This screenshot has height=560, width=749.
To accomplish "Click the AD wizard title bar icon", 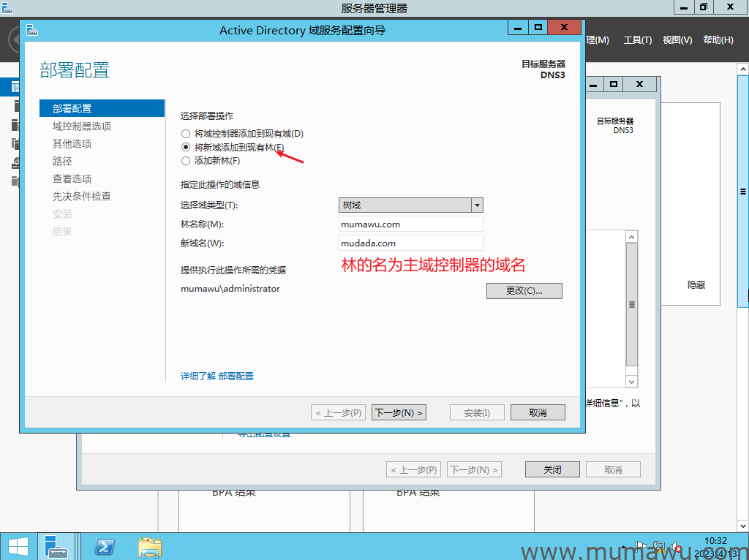I will pyautogui.click(x=32, y=30).
